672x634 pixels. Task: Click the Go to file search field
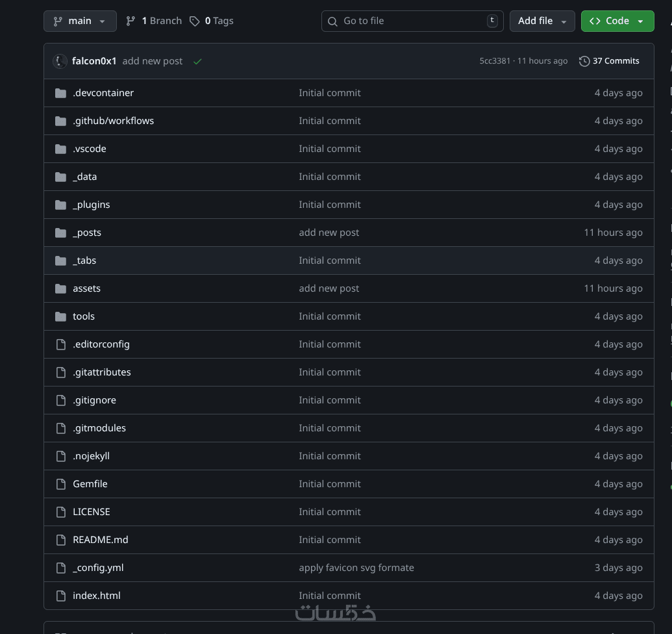413,21
